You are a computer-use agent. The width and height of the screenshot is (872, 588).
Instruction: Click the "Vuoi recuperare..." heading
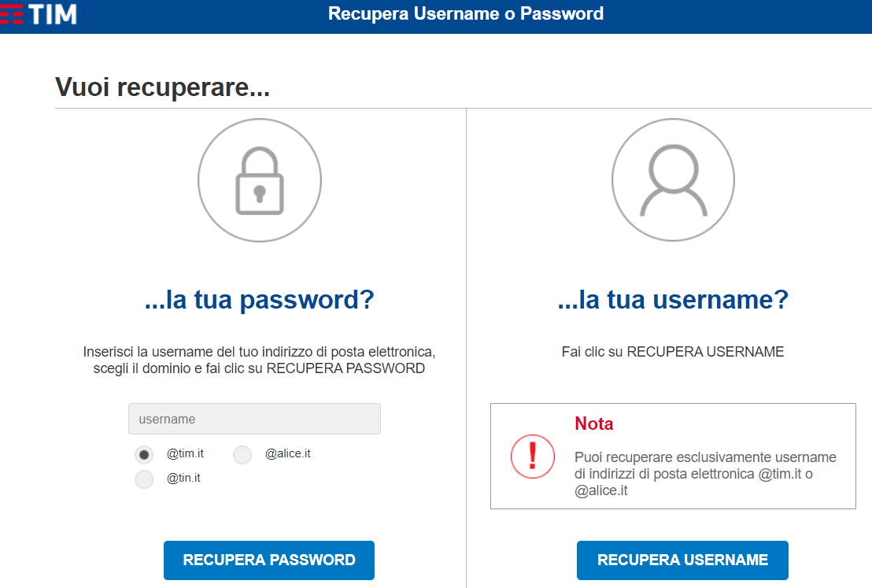click(162, 87)
